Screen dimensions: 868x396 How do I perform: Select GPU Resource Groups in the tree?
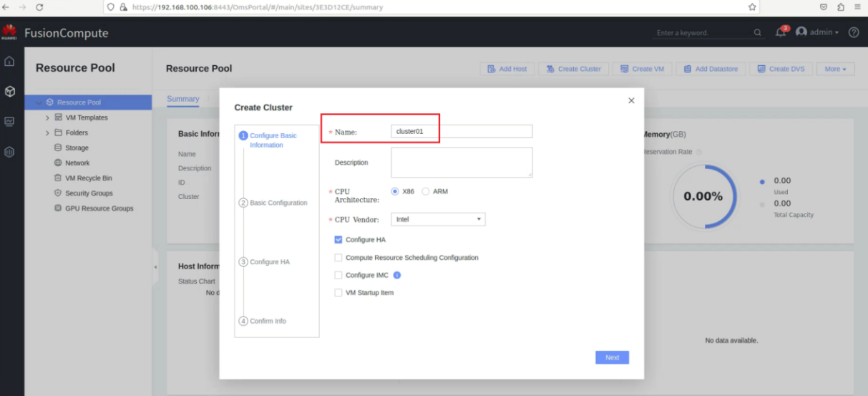pos(99,208)
